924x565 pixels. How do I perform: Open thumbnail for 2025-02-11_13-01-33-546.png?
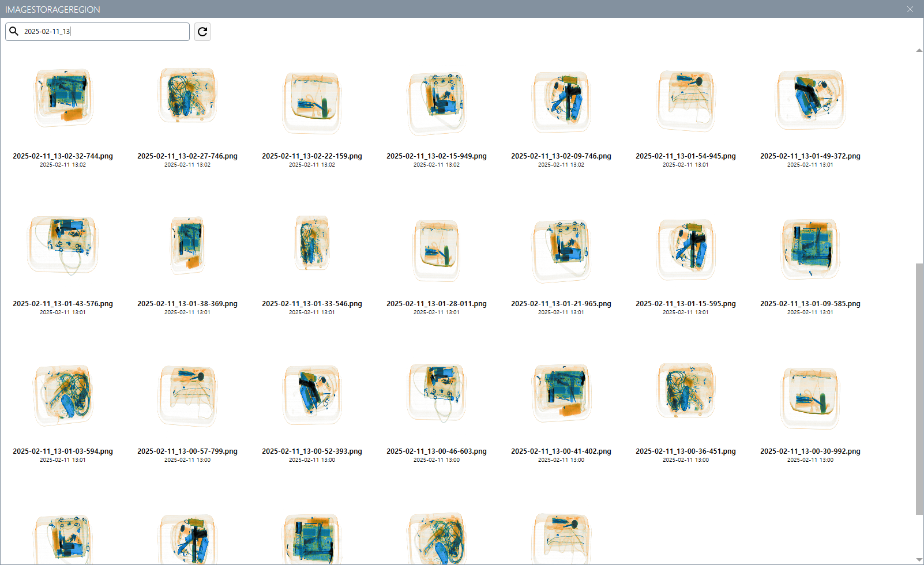coord(312,243)
